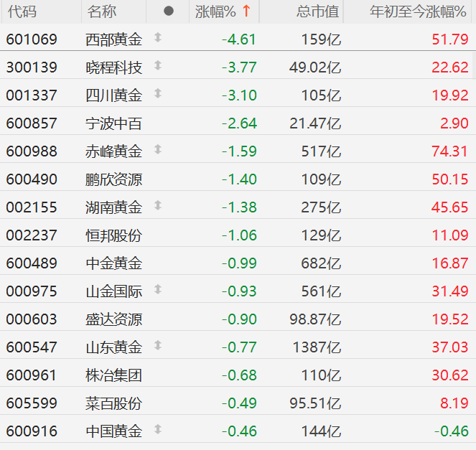Select stock code 000975
Viewport: 476px width, 450px height.
32,291
